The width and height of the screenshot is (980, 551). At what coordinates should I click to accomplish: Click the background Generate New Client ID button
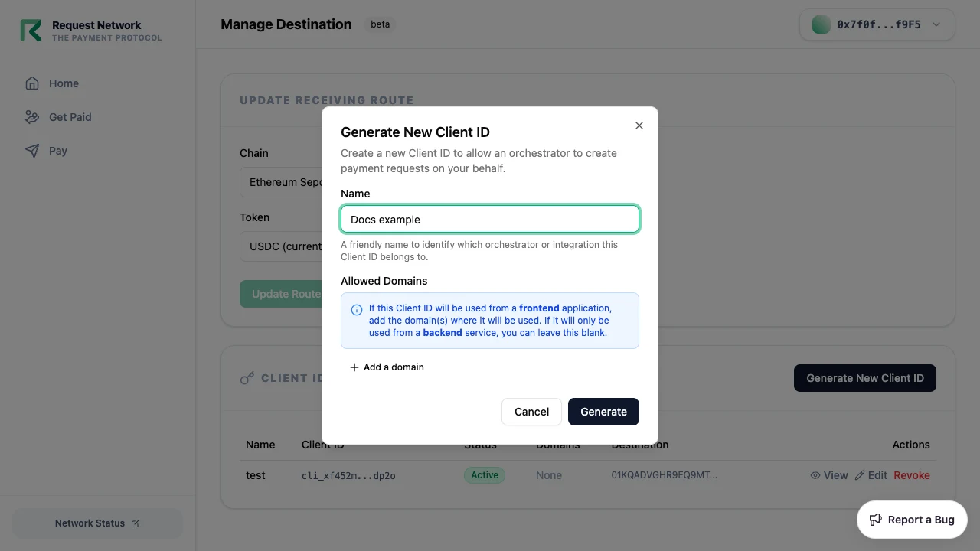[865, 378]
